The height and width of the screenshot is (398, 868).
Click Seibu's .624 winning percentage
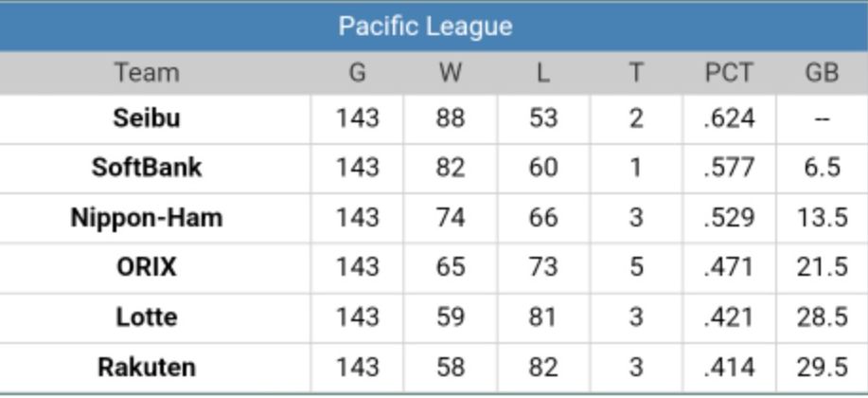point(729,118)
